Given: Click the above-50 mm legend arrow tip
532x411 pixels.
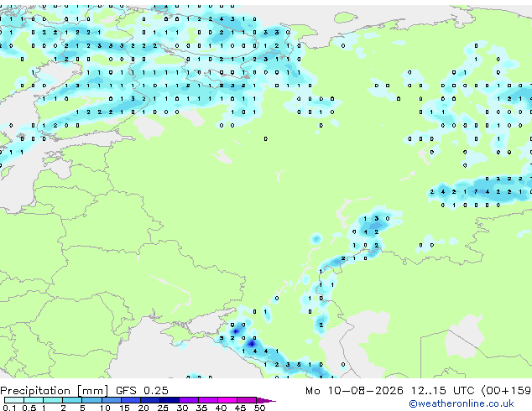Looking at the screenshot, I should coord(266,400).
